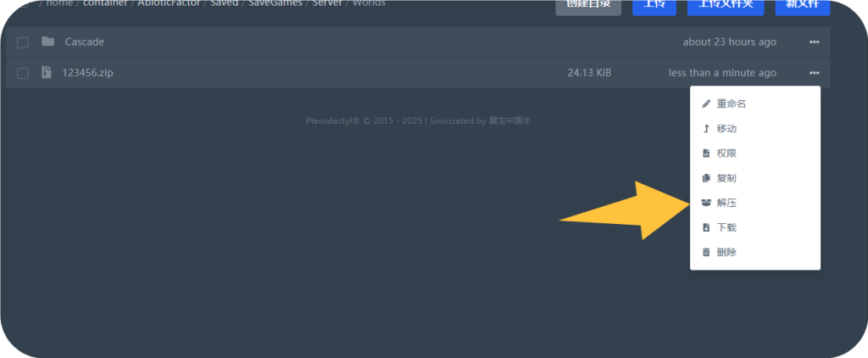Tick the checkbox for the Cascade folder
The height and width of the screenshot is (358, 868).
pos(23,42)
